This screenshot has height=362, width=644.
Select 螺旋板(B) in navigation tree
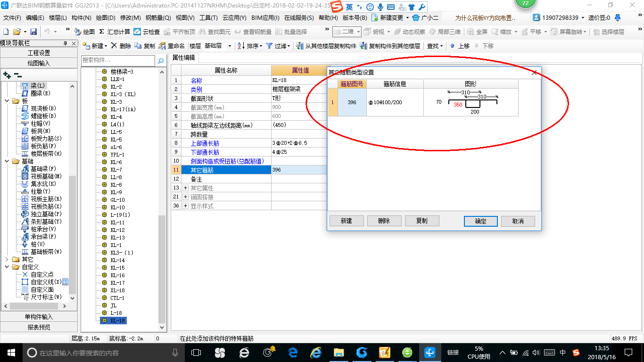pos(39,116)
